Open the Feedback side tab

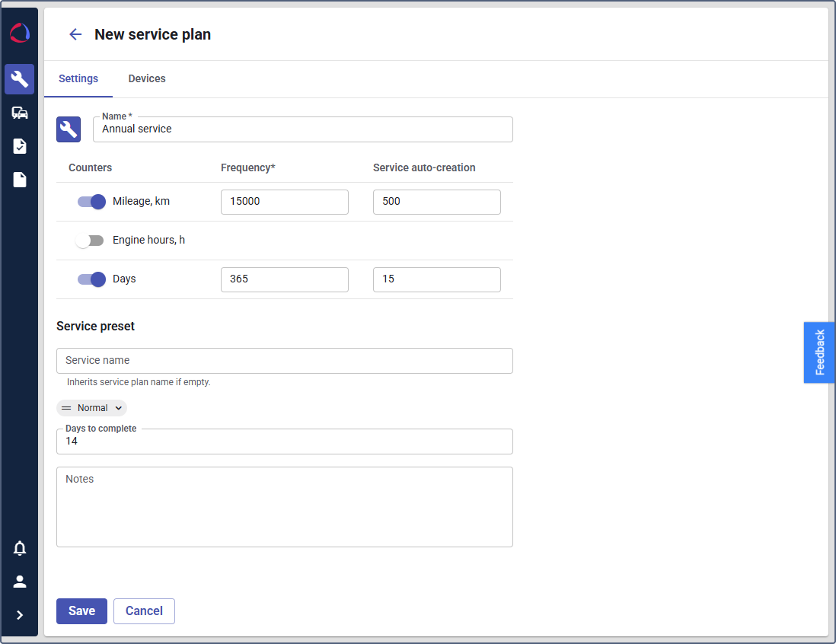coord(819,352)
